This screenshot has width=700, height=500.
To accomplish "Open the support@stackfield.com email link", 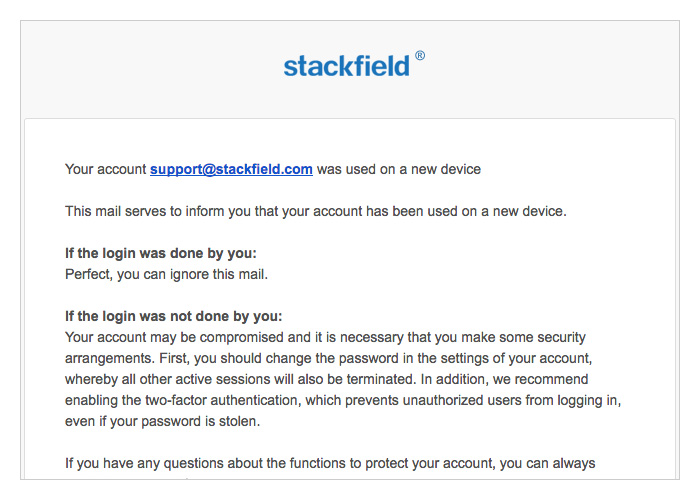I will [231, 169].
